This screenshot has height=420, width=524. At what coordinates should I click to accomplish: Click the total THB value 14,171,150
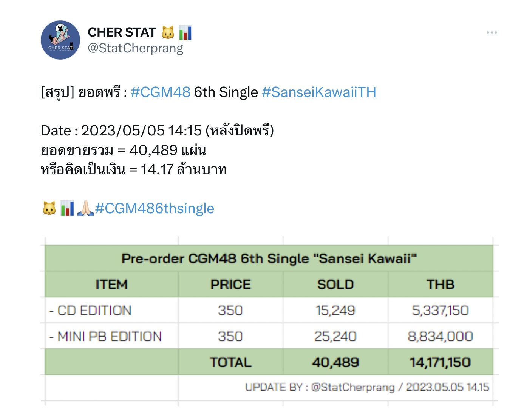(x=441, y=363)
